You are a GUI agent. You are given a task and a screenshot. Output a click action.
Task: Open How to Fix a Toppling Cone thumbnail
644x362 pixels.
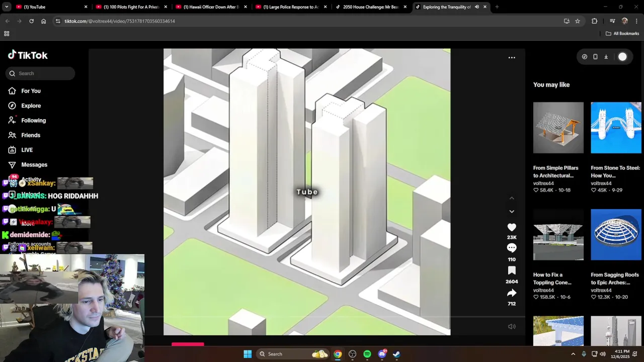coord(558,235)
